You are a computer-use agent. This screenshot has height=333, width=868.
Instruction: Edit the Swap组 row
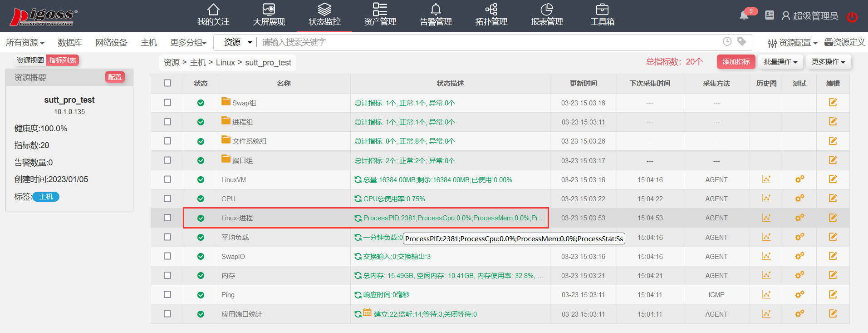(x=833, y=103)
